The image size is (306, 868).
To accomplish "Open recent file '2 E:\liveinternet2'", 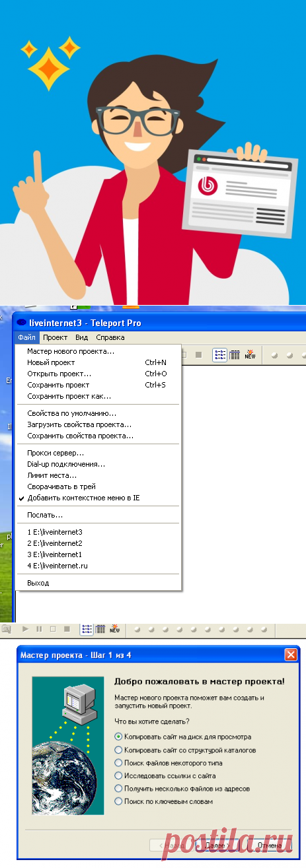I will [x=97, y=543].
